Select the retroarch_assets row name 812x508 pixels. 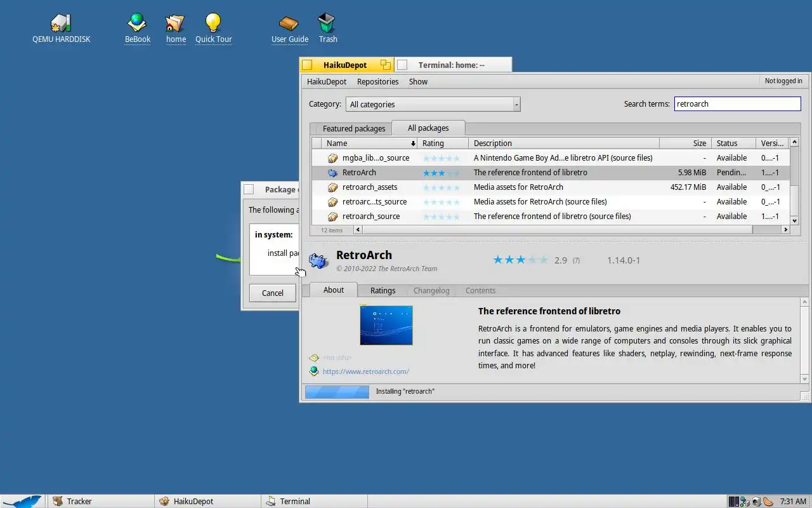370,187
